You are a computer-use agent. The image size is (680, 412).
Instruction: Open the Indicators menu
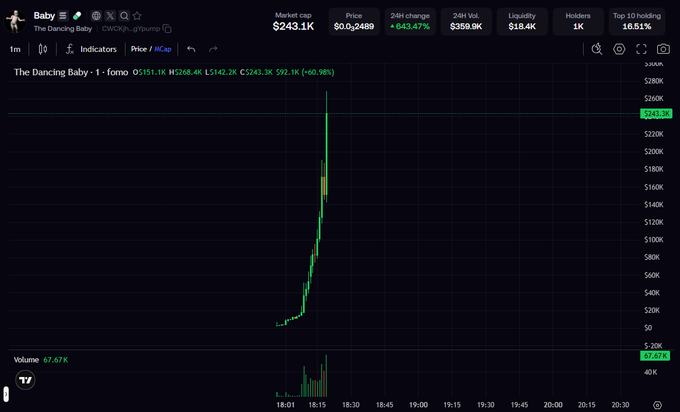point(91,49)
